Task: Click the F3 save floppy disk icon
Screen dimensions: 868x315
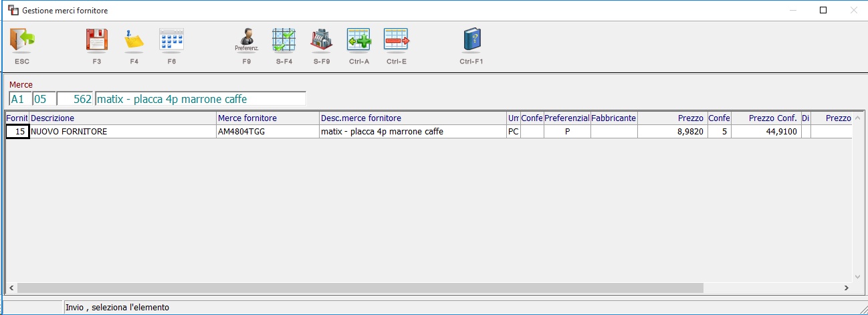Action: [97, 40]
